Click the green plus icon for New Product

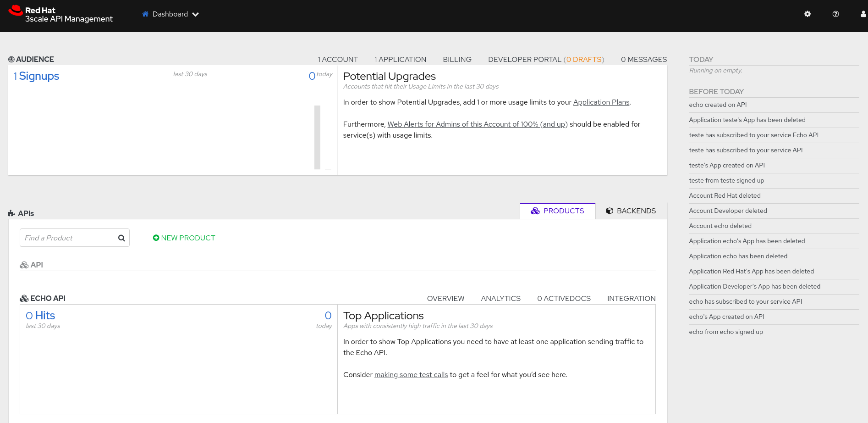click(156, 238)
